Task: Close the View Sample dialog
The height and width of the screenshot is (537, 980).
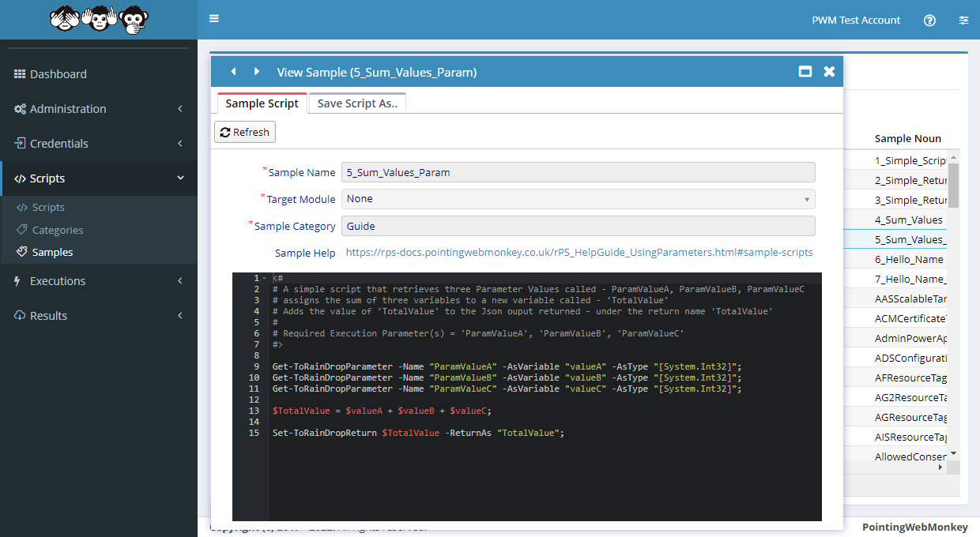Action: (829, 72)
